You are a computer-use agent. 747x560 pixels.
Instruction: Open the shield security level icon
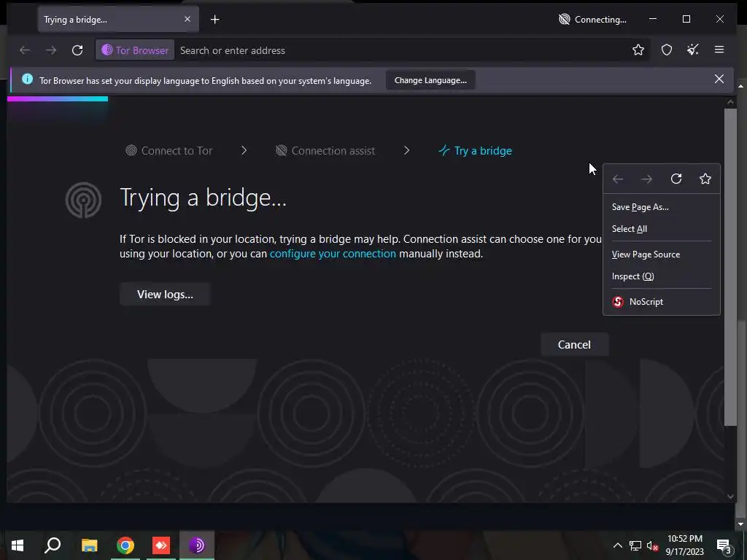pos(667,50)
